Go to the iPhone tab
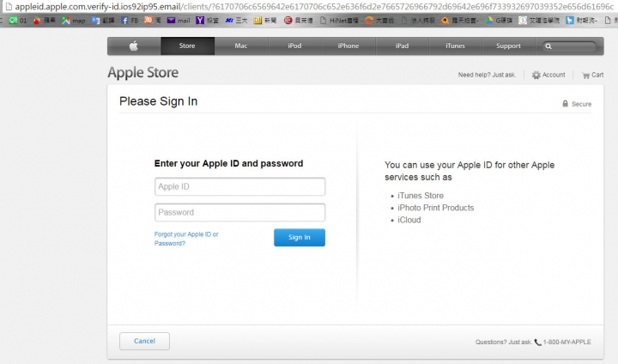 click(x=348, y=45)
